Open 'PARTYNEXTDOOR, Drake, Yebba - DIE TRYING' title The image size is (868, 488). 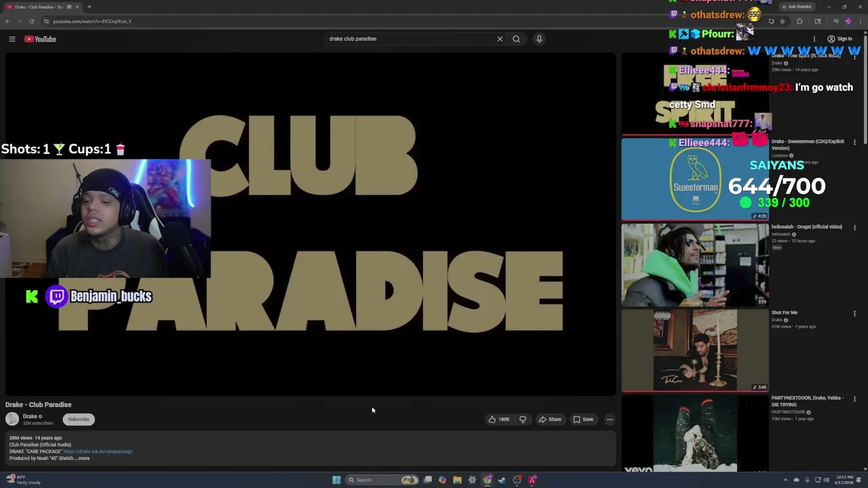tap(808, 402)
